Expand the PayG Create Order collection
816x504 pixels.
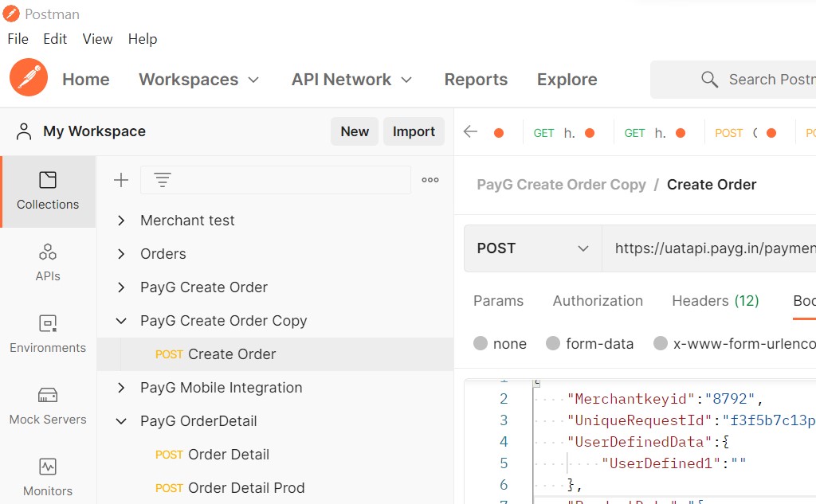121,287
